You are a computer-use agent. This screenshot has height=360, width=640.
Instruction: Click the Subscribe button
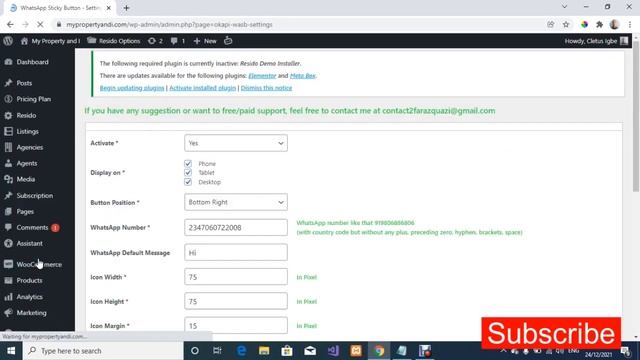(x=551, y=333)
